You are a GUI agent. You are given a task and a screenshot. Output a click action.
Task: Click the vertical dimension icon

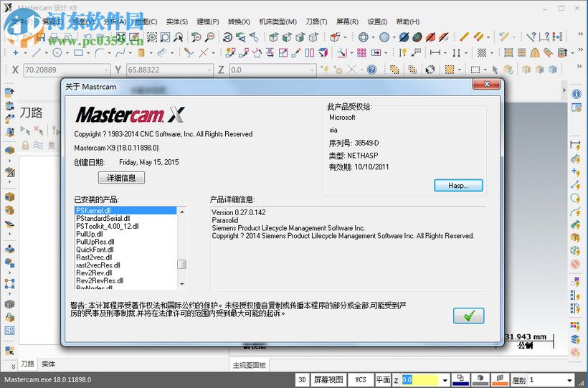pyautogui.click(x=456, y=52)
